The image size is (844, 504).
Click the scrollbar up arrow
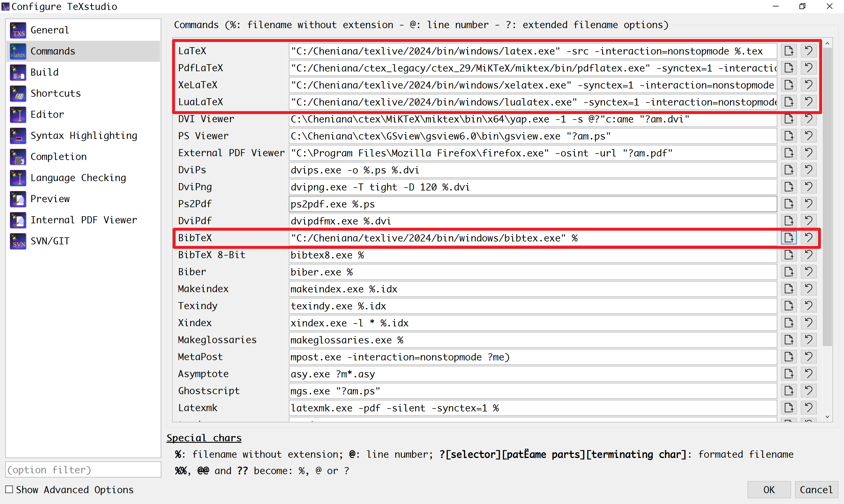(827, 43)
